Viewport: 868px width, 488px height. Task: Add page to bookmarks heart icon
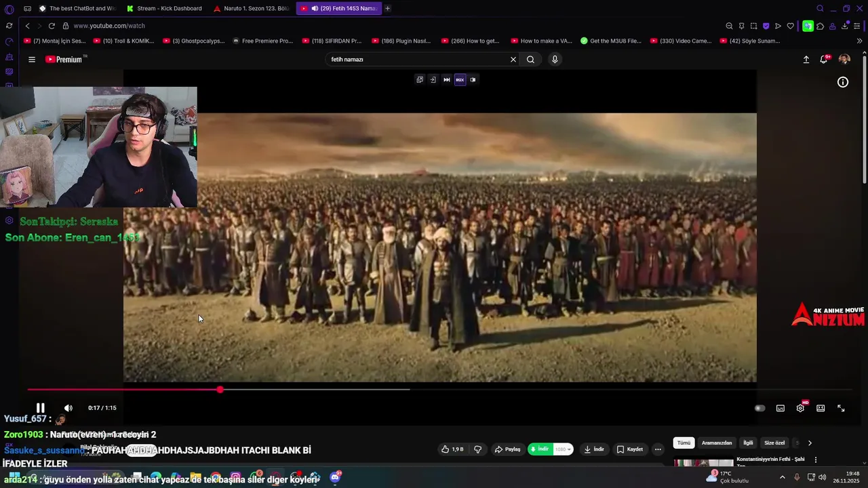point(790,26)
